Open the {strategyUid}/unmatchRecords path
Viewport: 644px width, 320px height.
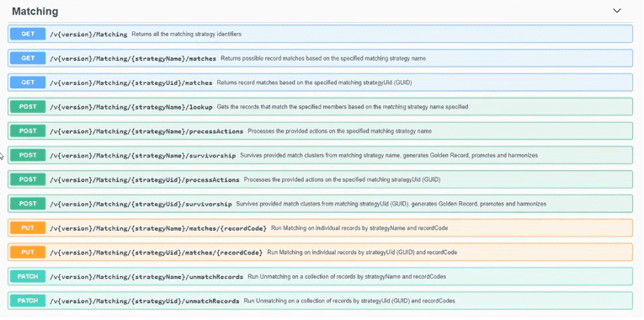(144, 301)
